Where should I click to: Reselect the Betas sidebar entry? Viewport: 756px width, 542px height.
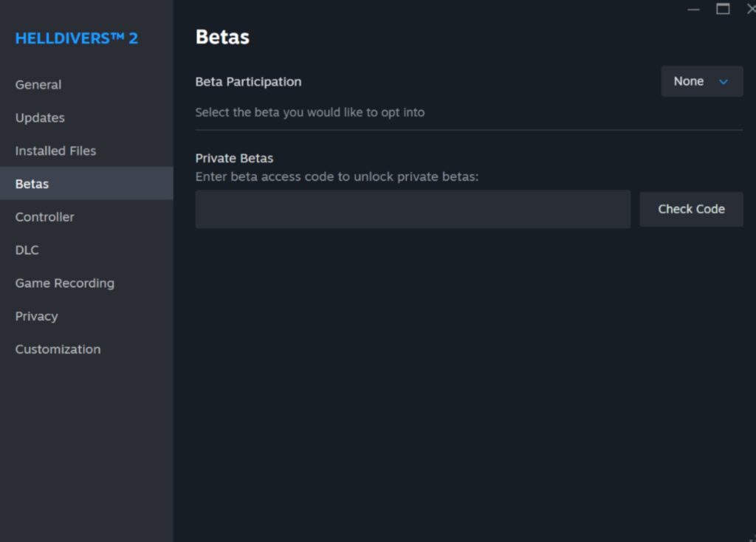point(32,183)
